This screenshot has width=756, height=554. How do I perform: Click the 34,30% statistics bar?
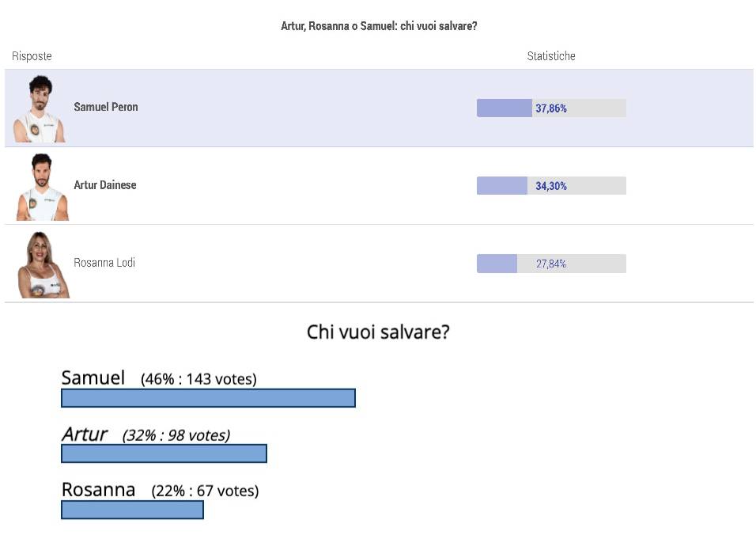pyautogui.click(x=551, y=186)
